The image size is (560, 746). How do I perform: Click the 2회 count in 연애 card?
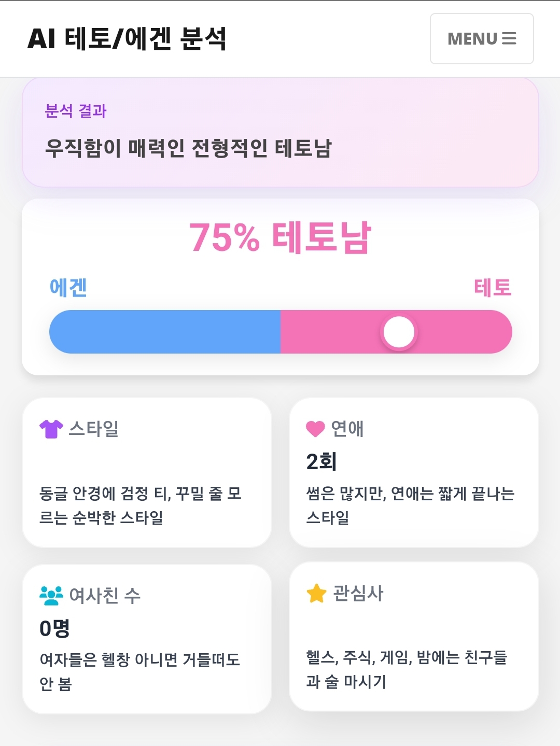pos(321,461)
